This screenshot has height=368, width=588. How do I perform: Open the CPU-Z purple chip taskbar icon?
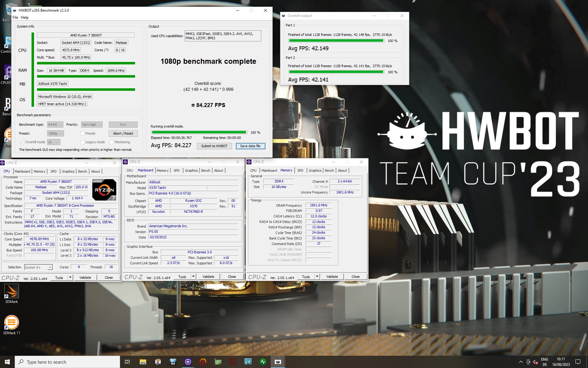[x=188, y=362]
